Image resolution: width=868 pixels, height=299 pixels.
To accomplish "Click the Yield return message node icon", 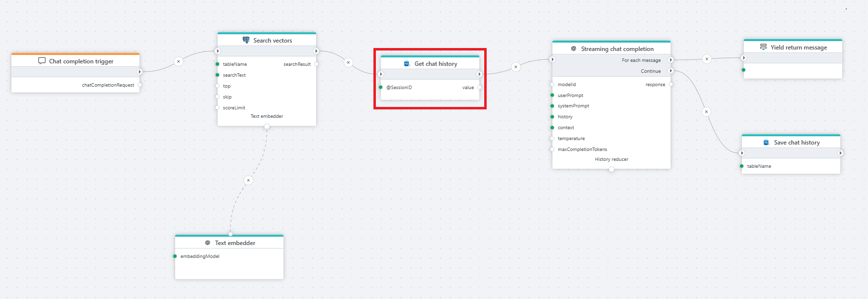I will (763, 47).
